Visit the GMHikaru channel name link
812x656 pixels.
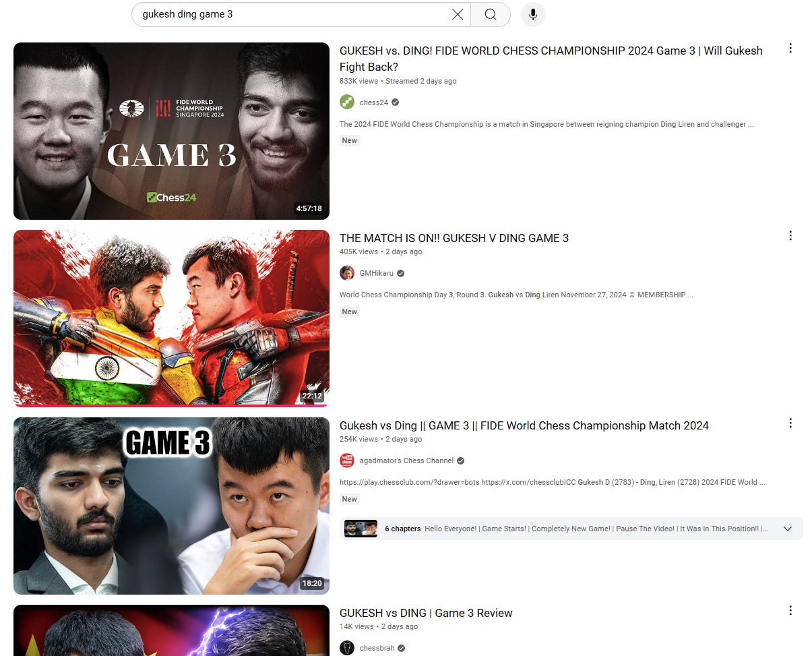377,273
